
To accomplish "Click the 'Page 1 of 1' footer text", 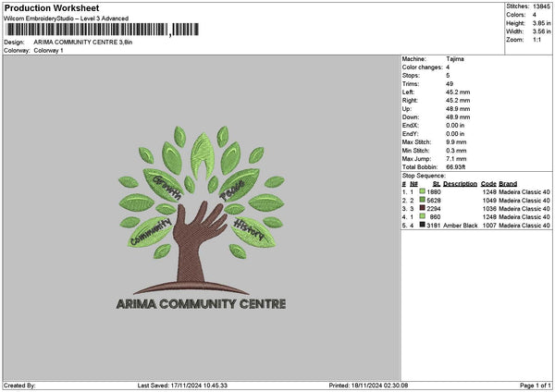I will (536, 386).
